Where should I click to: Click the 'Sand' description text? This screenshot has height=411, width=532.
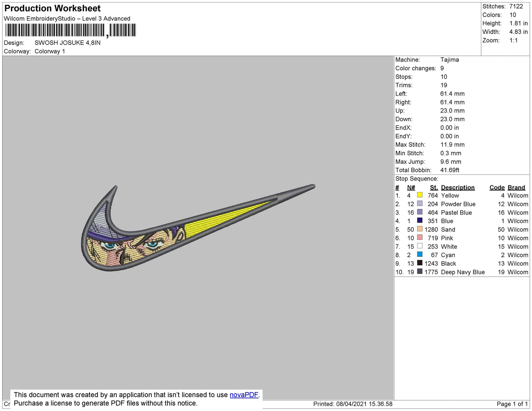(448, 229)
